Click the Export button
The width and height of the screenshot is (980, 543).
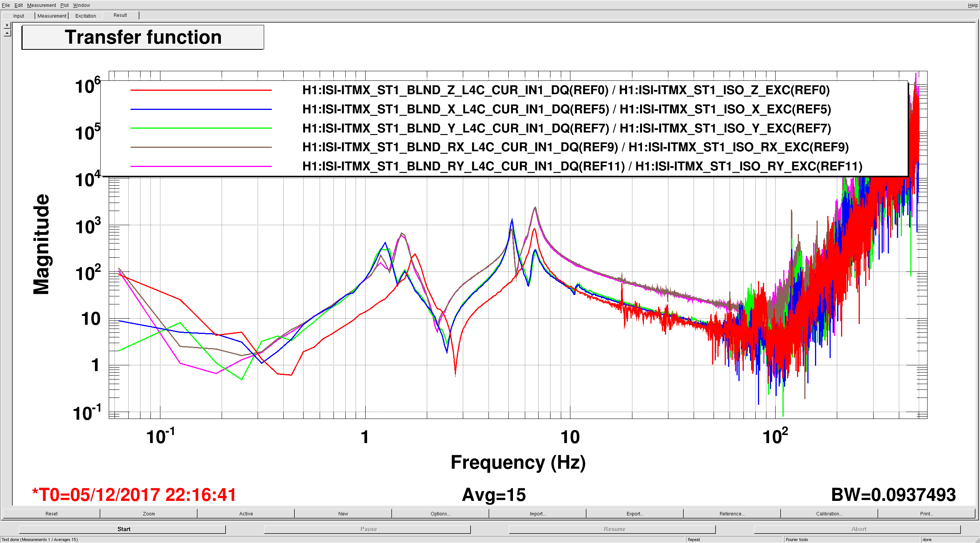pos(635,514)
